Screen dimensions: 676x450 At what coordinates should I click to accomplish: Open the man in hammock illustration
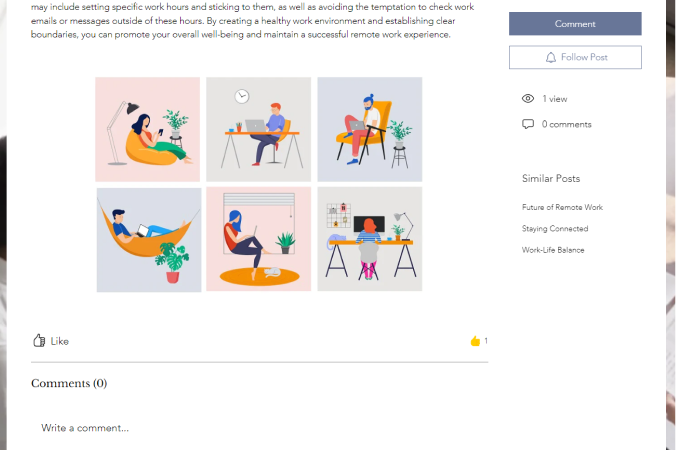point(149,240)
